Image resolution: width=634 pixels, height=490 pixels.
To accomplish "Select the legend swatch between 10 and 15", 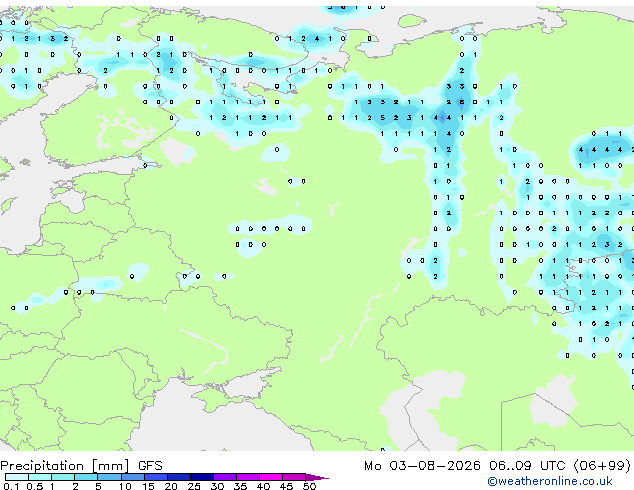I will click(132, 477).
